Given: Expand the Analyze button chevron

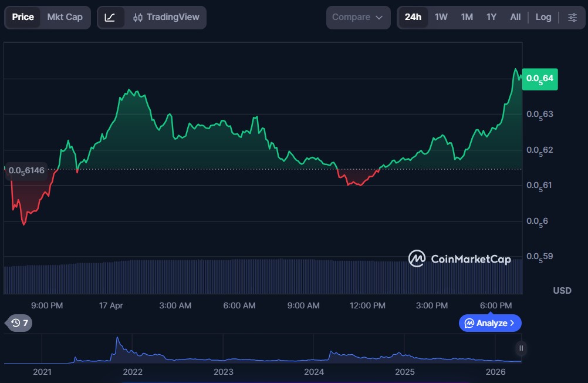Looking at the screenshot, I should 512,323.
